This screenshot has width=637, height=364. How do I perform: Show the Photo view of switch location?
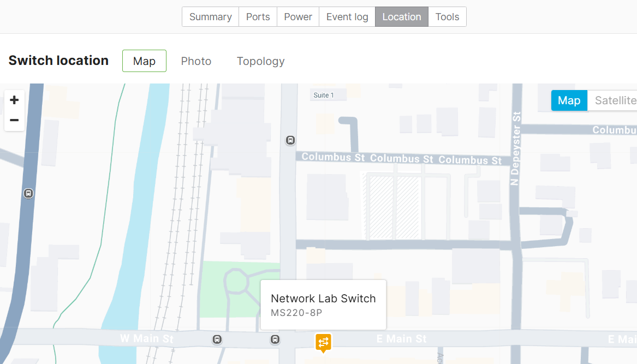point(196,61)
